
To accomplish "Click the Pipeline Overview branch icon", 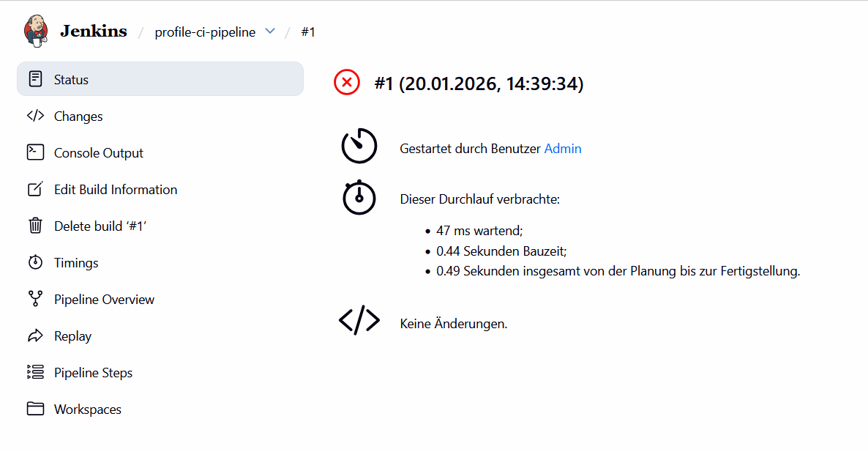I will pyautogui.click(x=35, y=299).
